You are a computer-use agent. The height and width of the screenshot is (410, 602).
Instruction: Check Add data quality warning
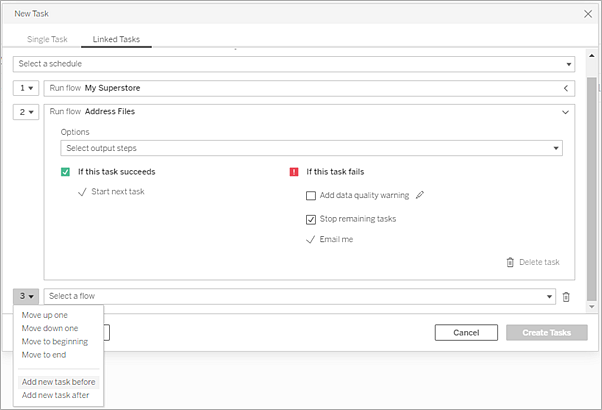pyautogui.click(x=311, y=196)
